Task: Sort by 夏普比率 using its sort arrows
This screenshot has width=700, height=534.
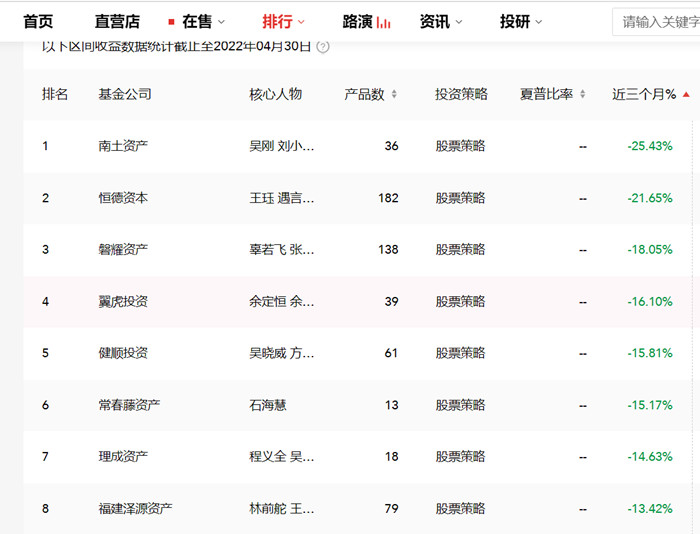Action: tap(583, 94)
